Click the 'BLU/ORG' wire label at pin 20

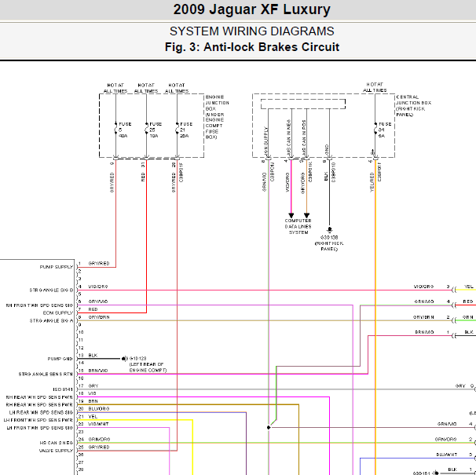coord(99,409)
